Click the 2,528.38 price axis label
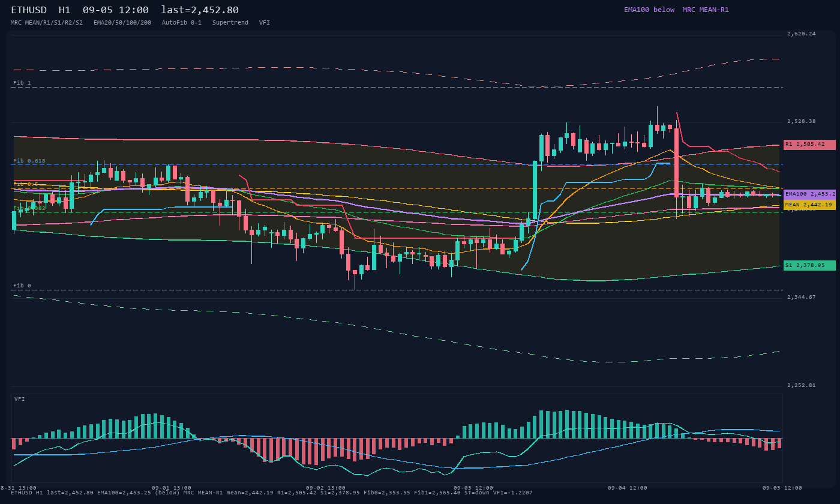 point(802,121)
